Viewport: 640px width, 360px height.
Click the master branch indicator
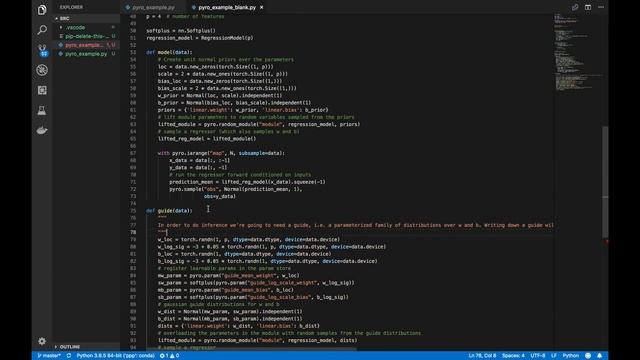(x=49, y=356)
